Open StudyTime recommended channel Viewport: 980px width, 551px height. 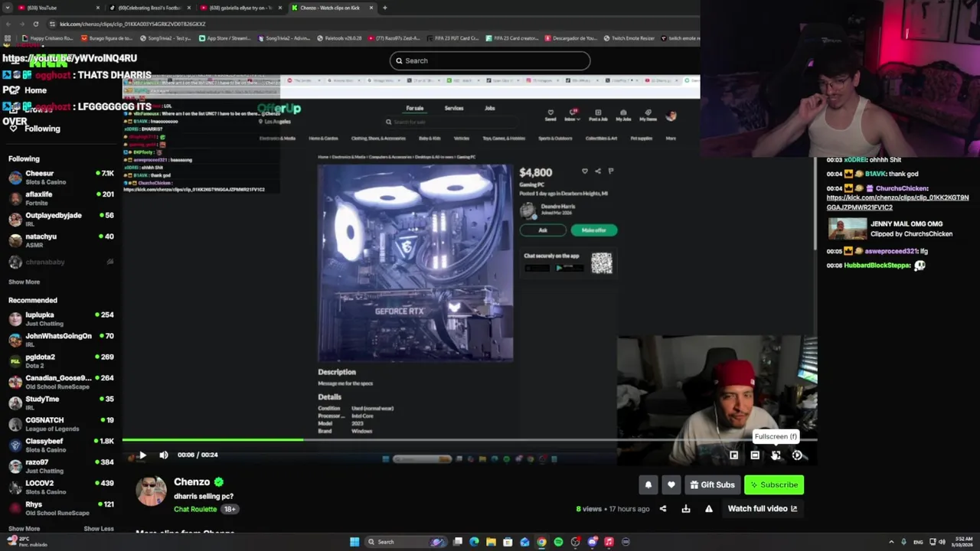coord(61,403)
